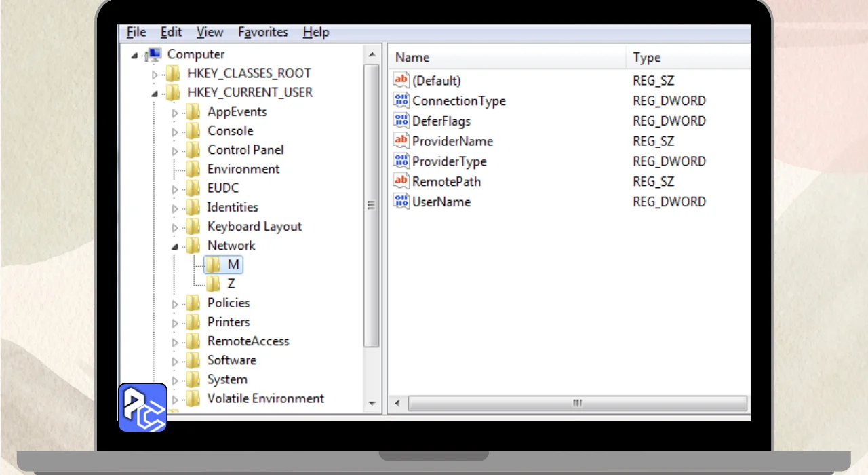Click the Printers folder icon
This screenshot has width=868, height=475.
click(193, 322)
